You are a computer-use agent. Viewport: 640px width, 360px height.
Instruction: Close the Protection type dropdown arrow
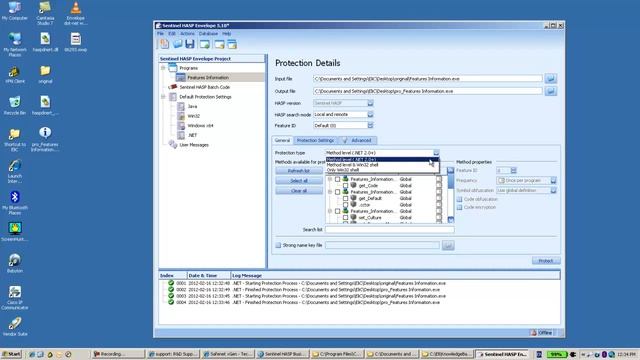pos(436,153)
